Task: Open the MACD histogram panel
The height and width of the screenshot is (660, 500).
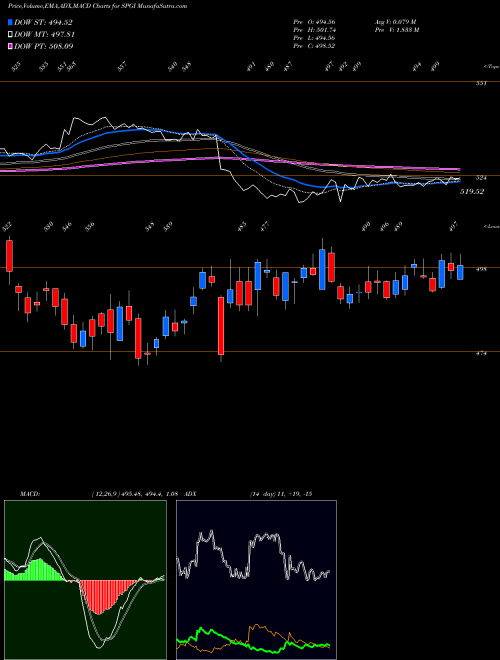Action: pyautogui.click(x=85, y=580)
